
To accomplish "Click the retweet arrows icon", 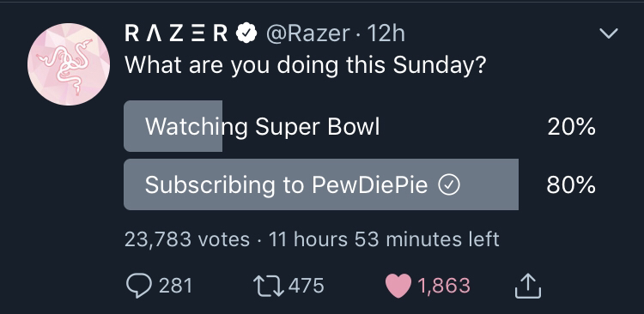I will coord(269,286).
